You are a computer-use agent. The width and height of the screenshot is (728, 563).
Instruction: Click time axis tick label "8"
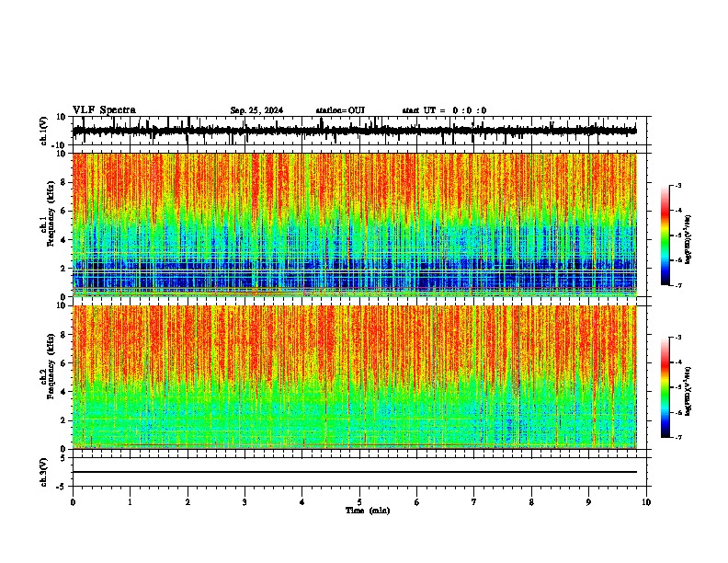coord(531,502)
